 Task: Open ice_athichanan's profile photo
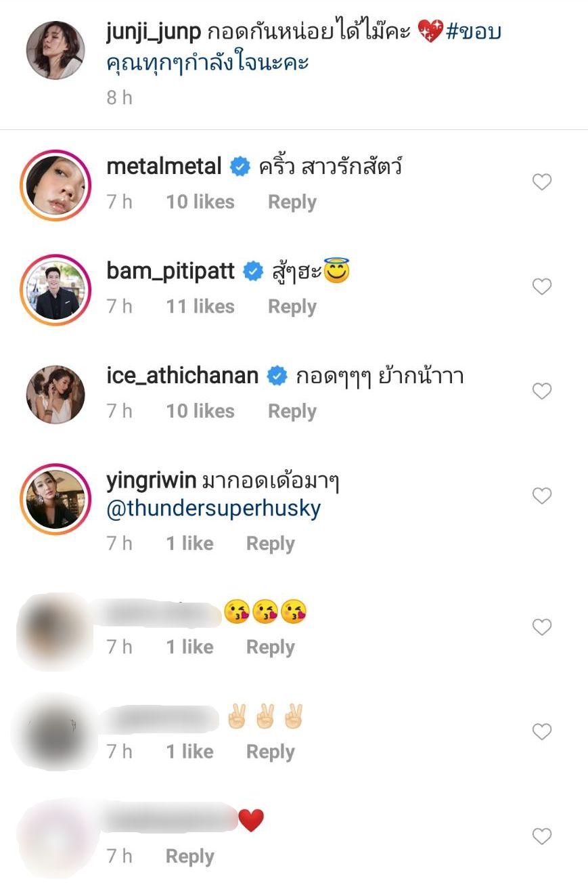click(x=55, y=394)
